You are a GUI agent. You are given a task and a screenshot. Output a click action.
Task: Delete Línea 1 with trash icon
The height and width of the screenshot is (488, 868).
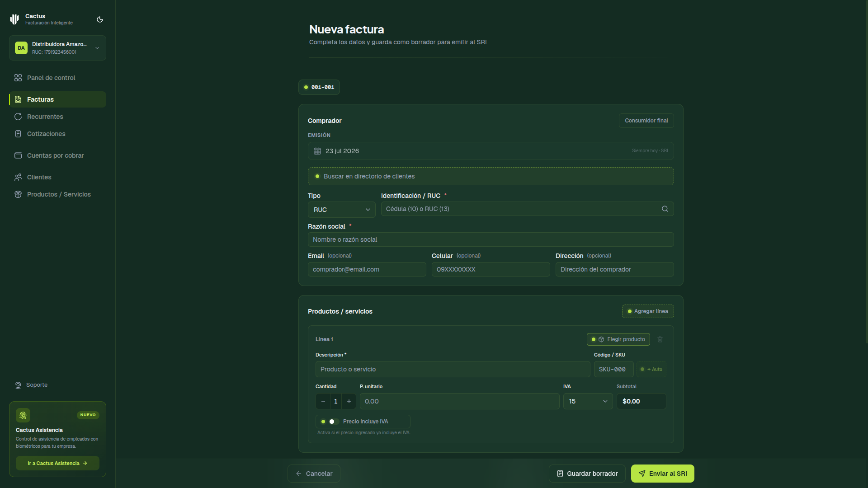point(660,339)
